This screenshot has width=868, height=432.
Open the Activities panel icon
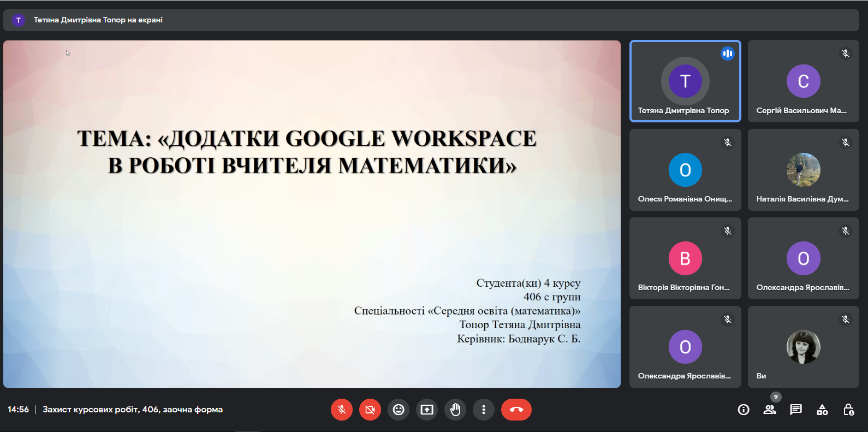pos(822,410)
